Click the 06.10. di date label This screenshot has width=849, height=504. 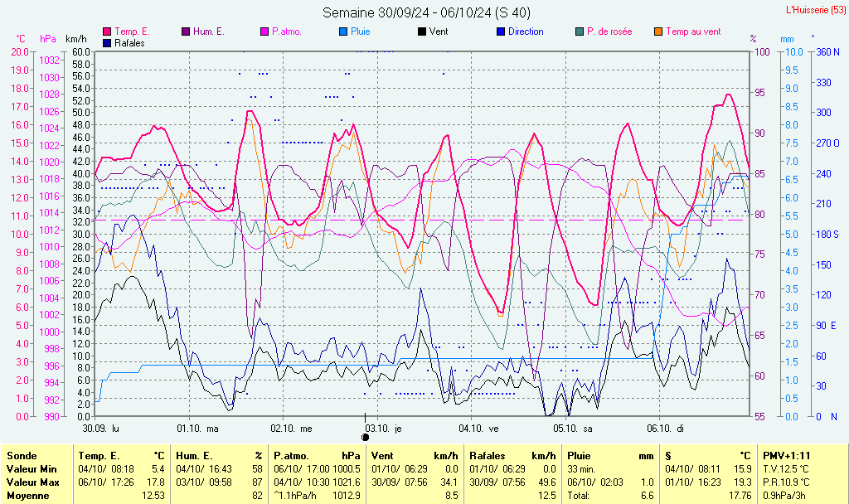pos(666,429)
